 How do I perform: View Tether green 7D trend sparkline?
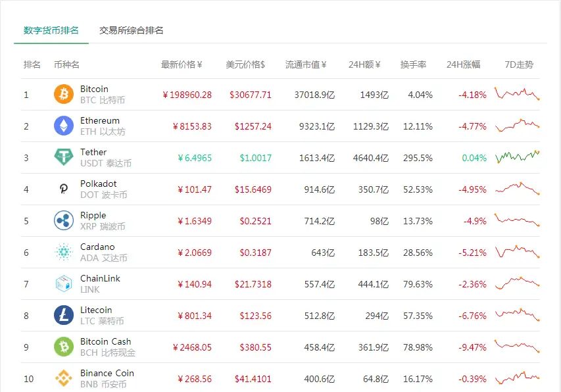click(x=517, y=157)
